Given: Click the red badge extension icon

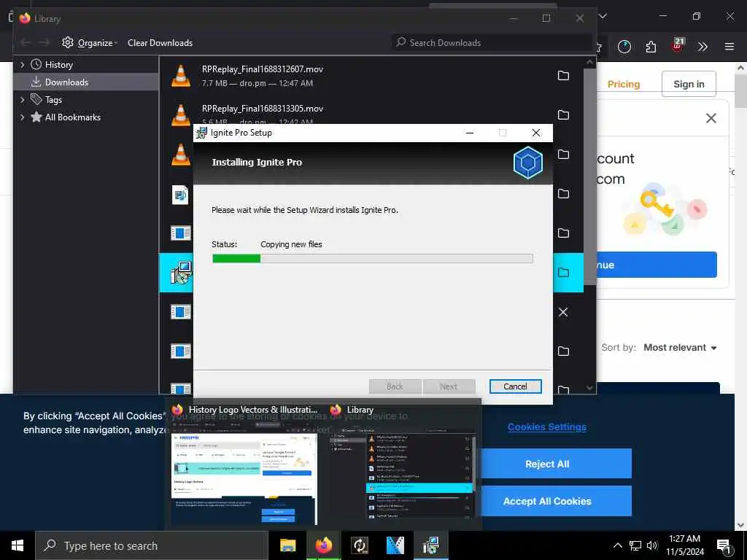Looking at the screenshot, I should tap(678, 46).
